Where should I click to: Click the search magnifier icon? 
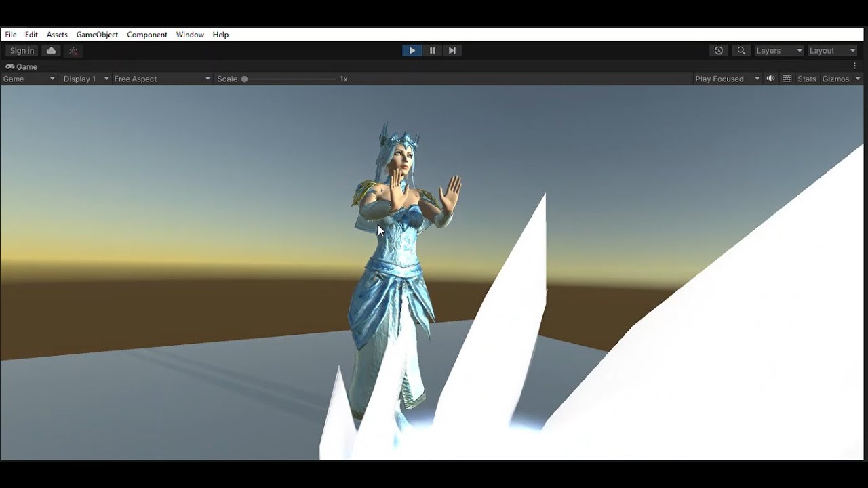coord(741,51)
